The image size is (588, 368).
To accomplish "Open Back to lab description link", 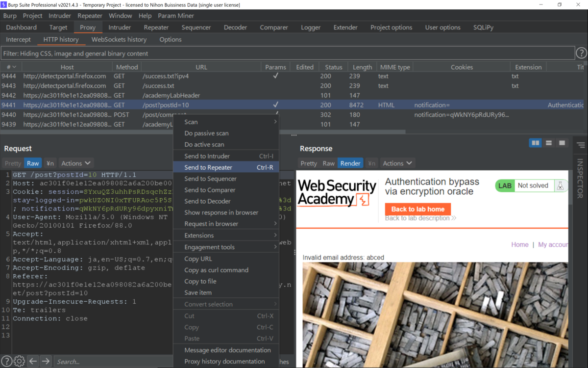I will pos(420,218).
